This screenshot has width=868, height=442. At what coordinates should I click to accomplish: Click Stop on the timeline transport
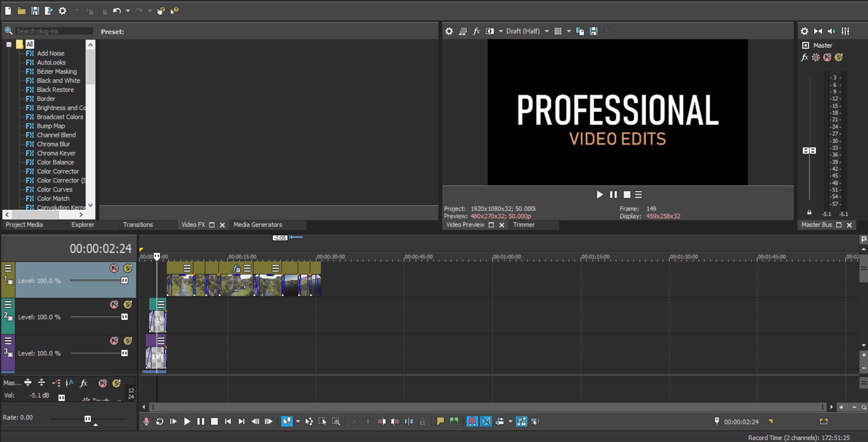(x=214, y=421)
